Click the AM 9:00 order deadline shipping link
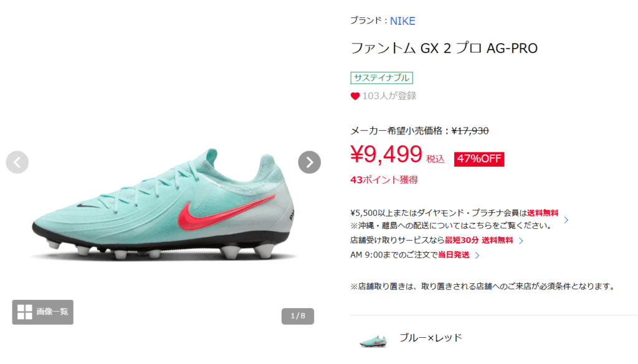This screenshot has width=638, height=364. [x=410, y=255]
